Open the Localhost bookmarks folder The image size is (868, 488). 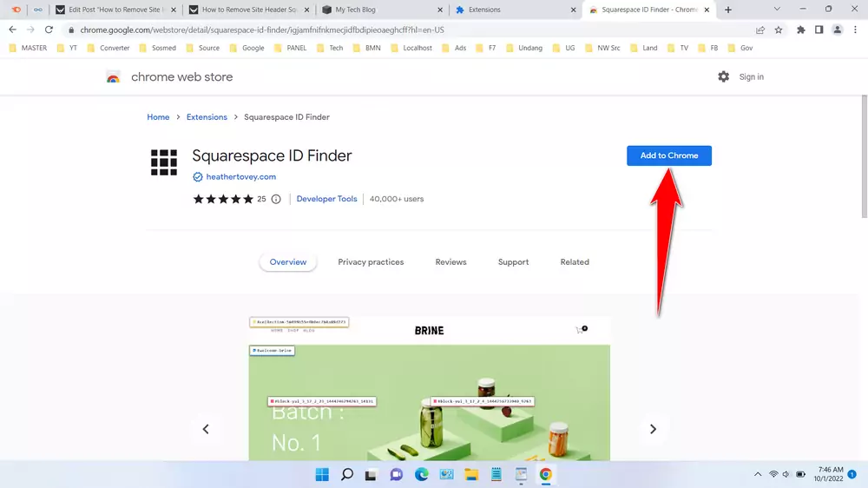411,48
